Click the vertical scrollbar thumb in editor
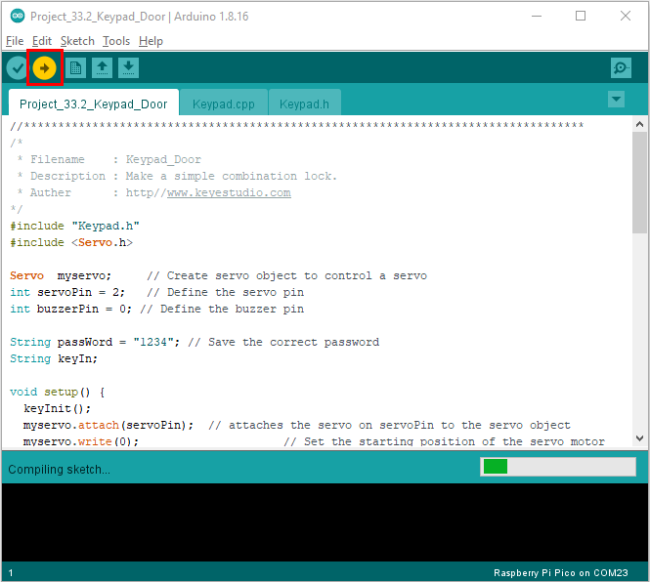The width and height of the screenshot is (650, 583). coord(639,182)
